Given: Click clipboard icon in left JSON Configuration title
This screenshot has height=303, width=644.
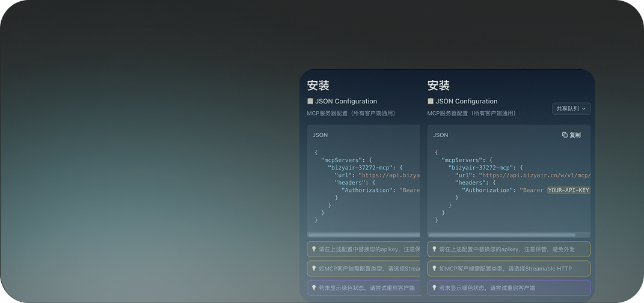Looking at the screenshot, I should point(310,101).
